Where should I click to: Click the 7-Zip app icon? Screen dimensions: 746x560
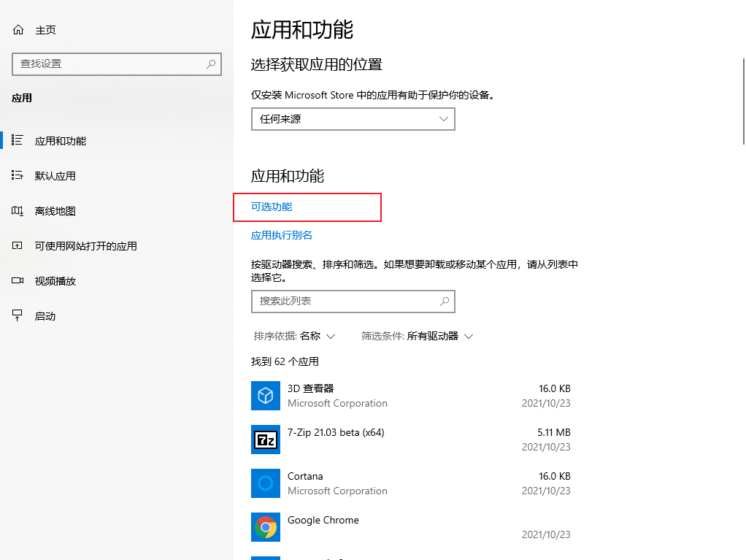[x=266, y=439]
